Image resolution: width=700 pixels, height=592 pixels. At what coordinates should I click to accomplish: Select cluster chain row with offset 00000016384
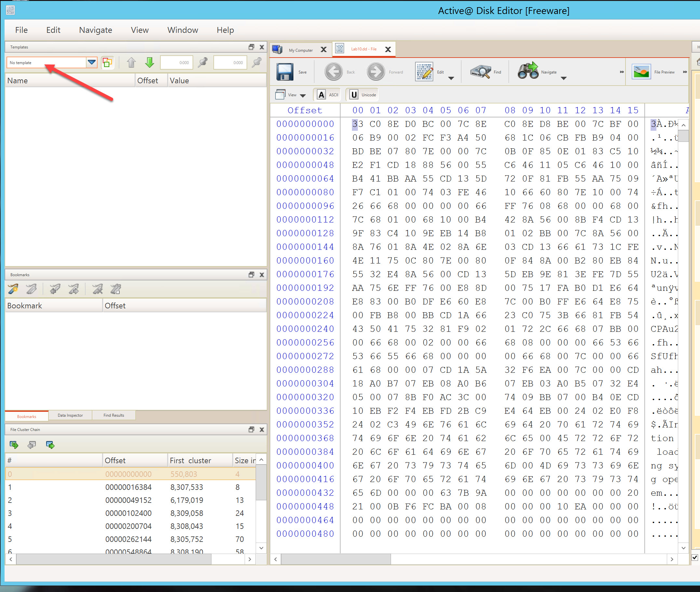[128, 487]
